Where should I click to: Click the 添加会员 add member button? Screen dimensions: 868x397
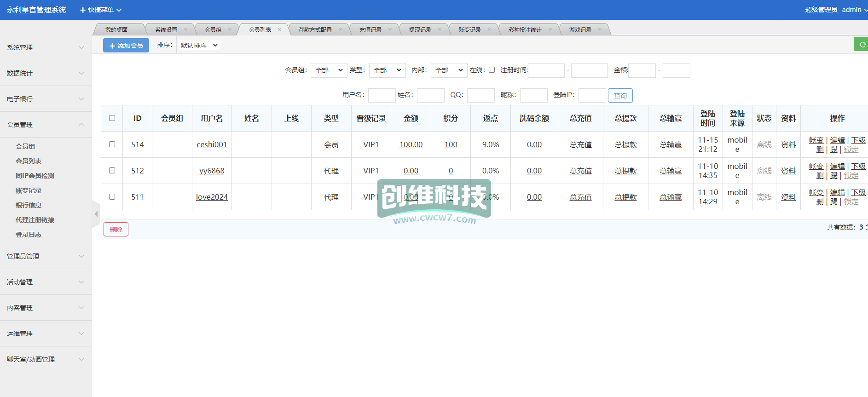click(x=126, y=46)
